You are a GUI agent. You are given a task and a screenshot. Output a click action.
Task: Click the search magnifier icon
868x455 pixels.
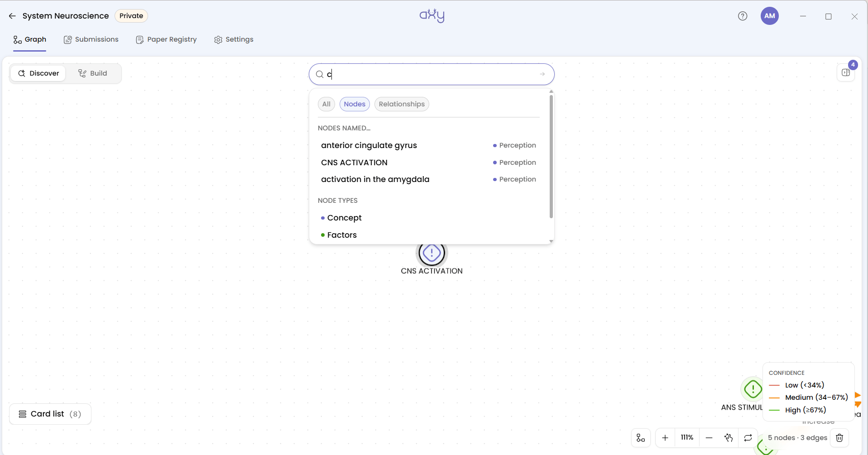pos(320,74)
